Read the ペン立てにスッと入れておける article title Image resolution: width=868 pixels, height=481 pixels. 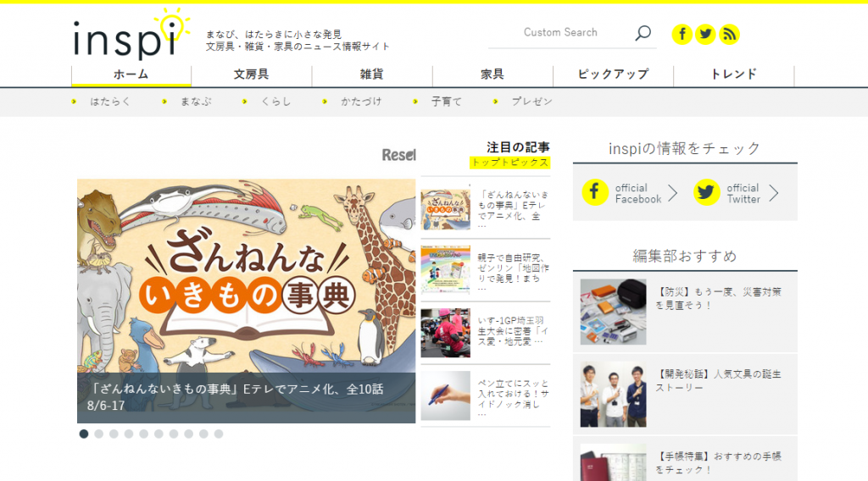[513, 397]
